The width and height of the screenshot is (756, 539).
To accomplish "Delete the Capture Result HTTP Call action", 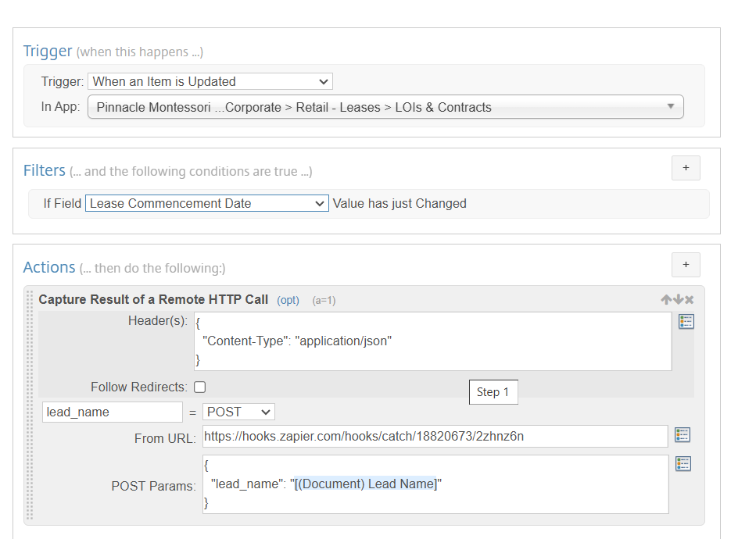I will [689, 300].
